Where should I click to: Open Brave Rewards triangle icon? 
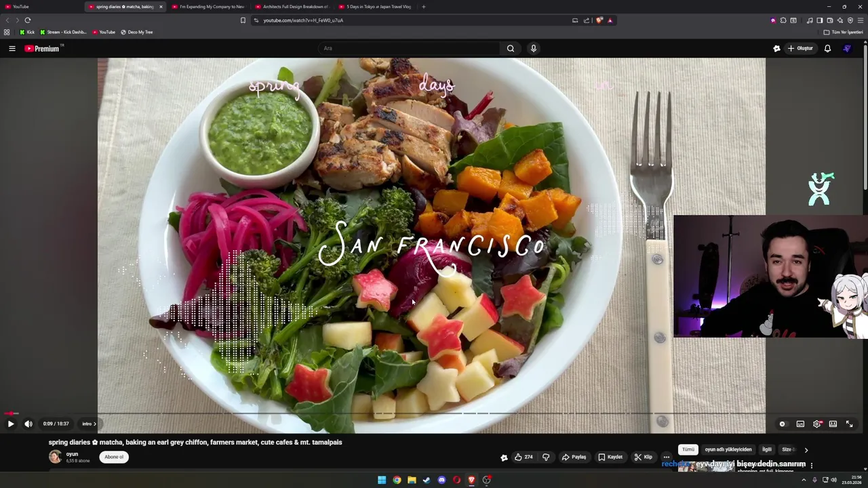610,20
